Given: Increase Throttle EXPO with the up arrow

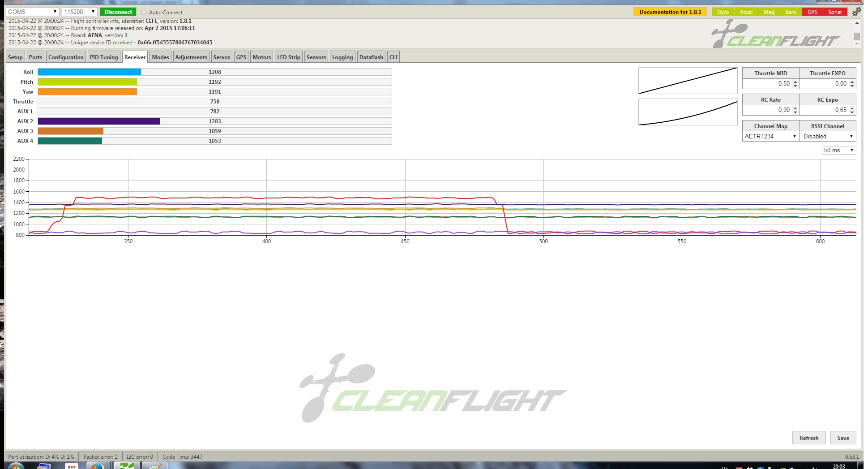Looking at the screenshot, I should 852,82.
